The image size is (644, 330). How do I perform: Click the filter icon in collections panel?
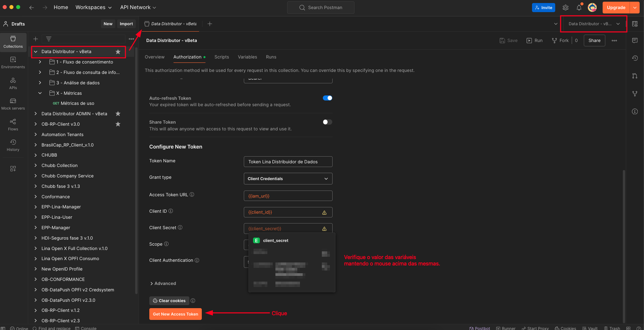tap(49, 39)
